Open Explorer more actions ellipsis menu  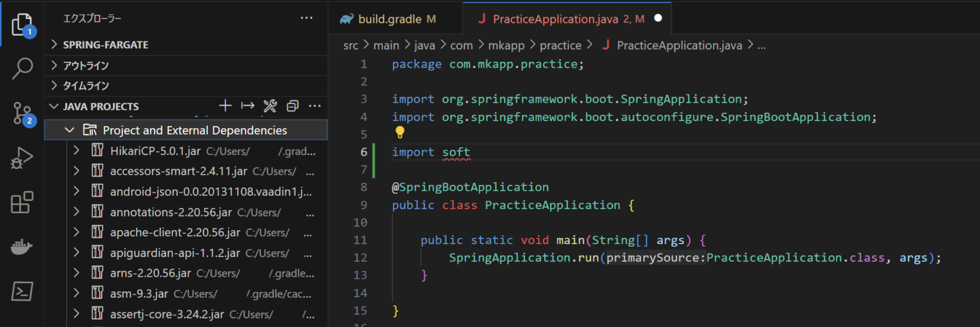point(306,18)
